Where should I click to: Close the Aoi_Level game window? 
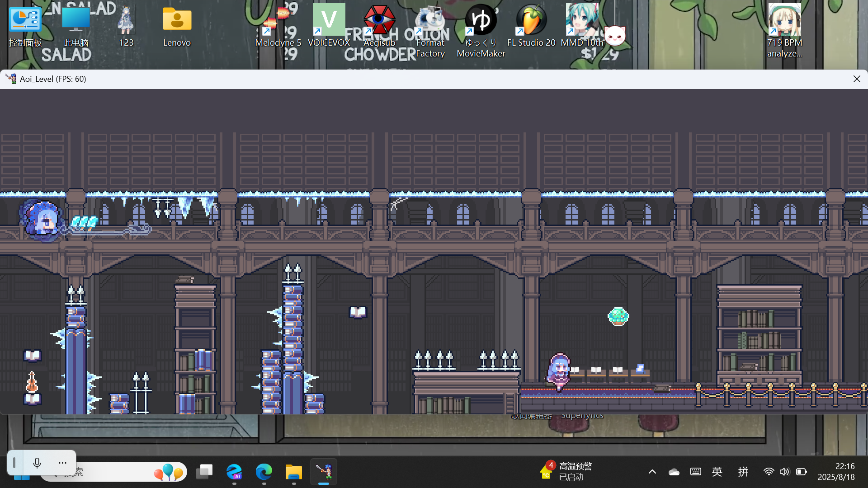point(857,79)
